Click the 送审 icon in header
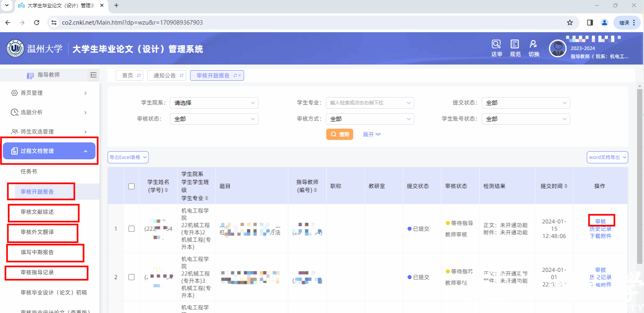Viewport: 644px width, 313px height. (x=496, y=44)
